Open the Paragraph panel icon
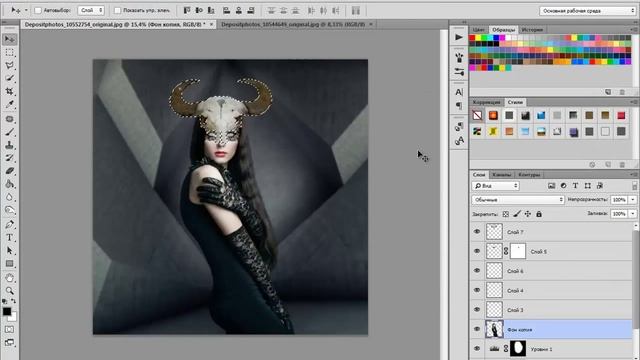640x360 pixels. pos(459,106)
